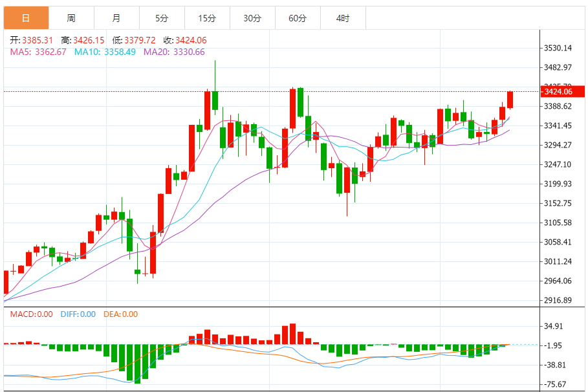Click the high price 高:3426.15
The image size is (588, 392).
[x=83, y=40]
